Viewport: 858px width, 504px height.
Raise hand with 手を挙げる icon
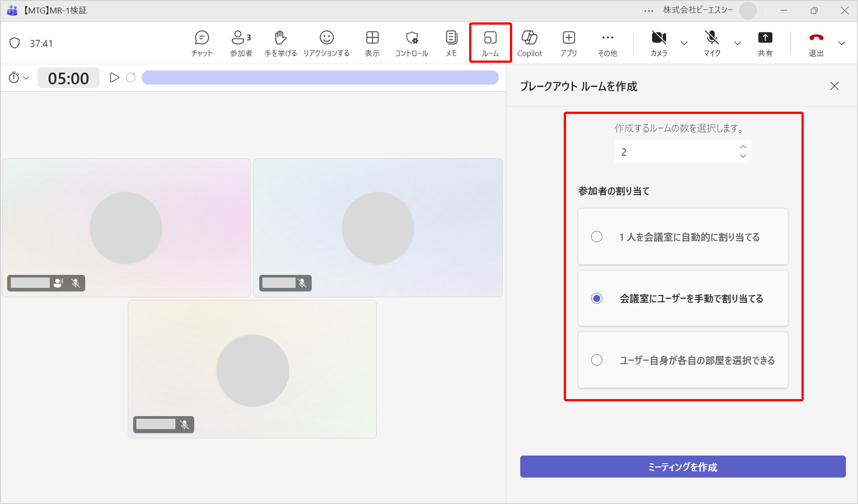280,43
